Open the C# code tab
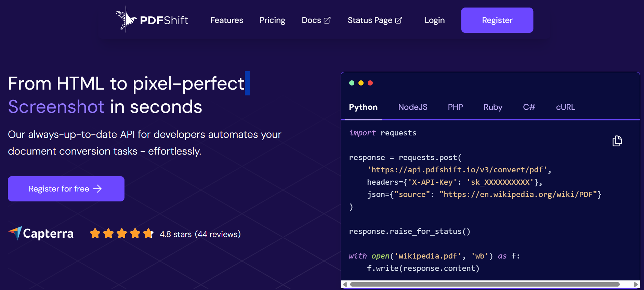644x290 pixels. (529, 107)
